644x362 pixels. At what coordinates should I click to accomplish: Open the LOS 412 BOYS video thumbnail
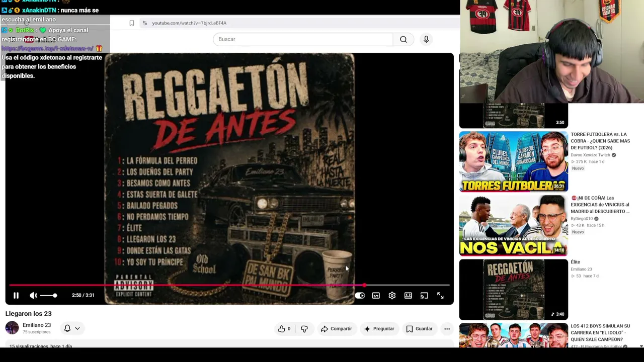pyautogui.click(x=513, y=335)
